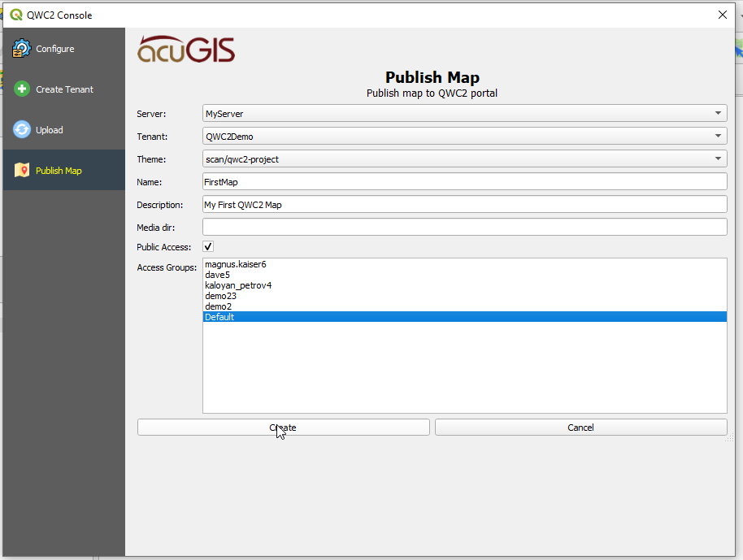Click the QWC2 Console title bar icon
This screenshot has height=560, width=743.
pyautogui.click(x=15, y=15)
